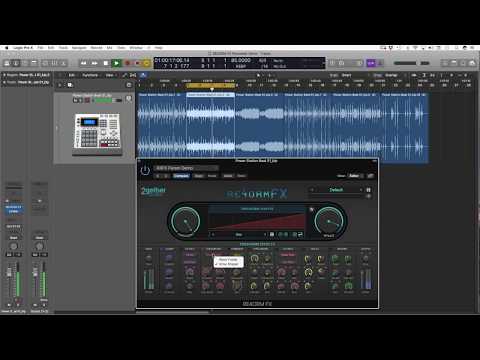Screen dimensions: 480x360
Task: Click the save preset icon beside Default
Action: point(368,190)
